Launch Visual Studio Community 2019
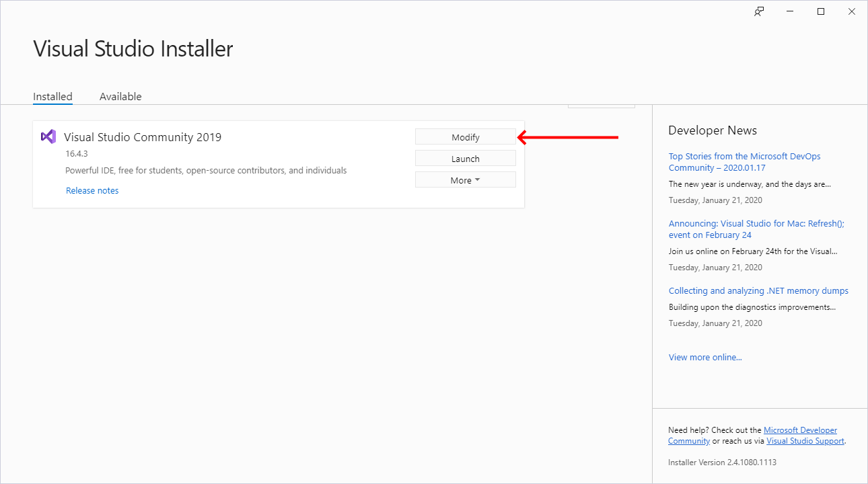868x484 pixels. tap(466, 159)
